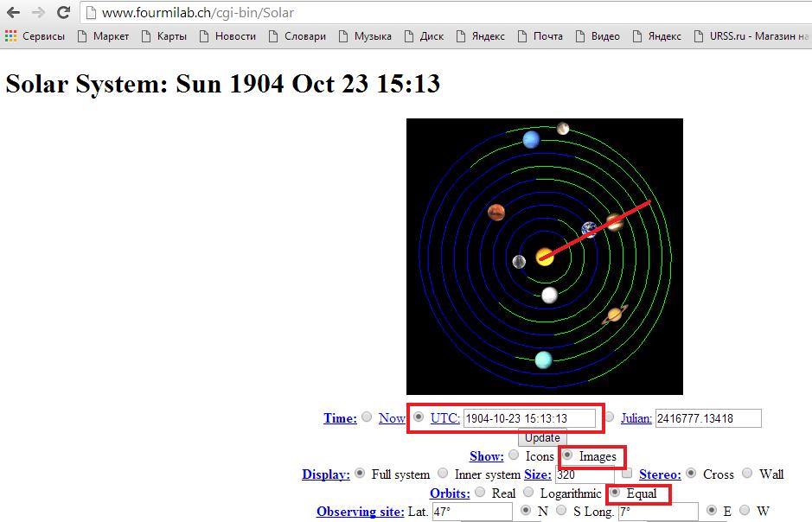Follow the Observing site link
This screenshot has width=812, height=522.
click(360, 512)
